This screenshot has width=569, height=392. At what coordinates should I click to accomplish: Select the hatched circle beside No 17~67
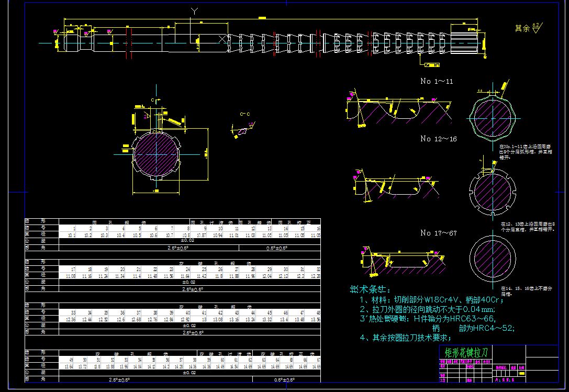coord(493,258)
